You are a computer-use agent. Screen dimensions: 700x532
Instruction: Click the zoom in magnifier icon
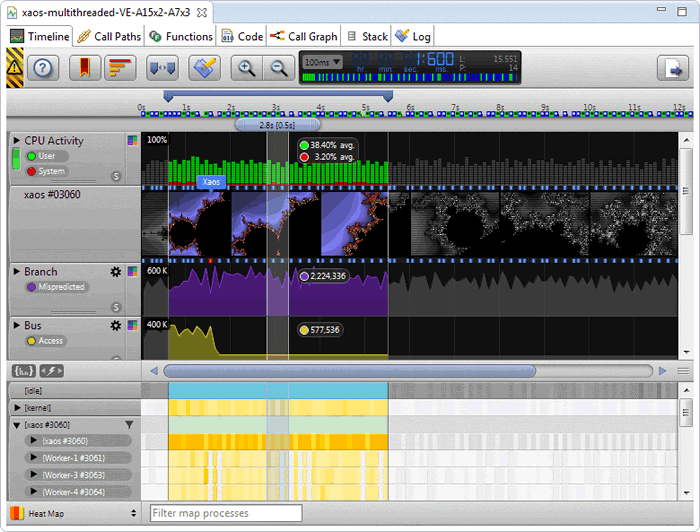click(244, 68)
